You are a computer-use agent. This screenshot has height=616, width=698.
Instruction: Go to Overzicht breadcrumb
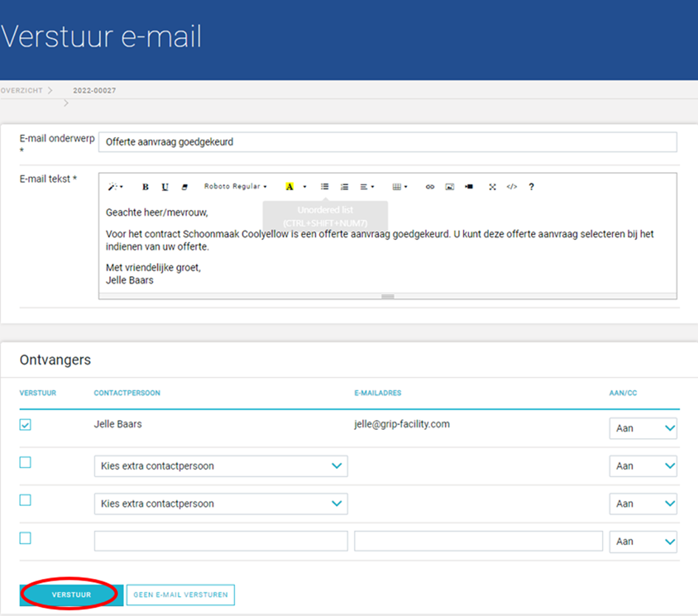click(x=22, y=90)
